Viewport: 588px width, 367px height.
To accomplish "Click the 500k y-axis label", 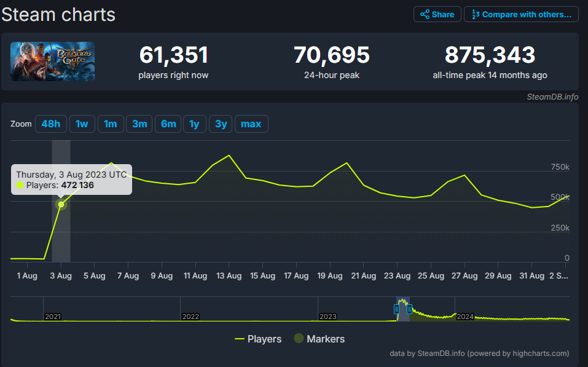I will (560, 197).
